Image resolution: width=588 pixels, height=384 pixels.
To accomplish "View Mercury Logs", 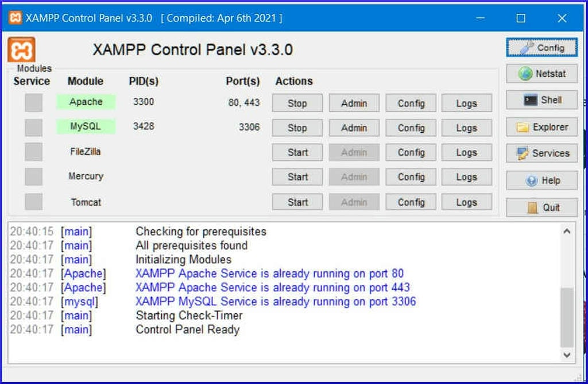I will [466, 176].
